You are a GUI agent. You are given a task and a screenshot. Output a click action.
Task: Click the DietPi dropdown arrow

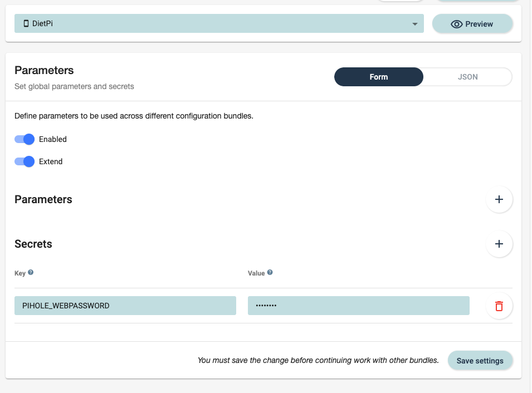(x=414, y=24)
